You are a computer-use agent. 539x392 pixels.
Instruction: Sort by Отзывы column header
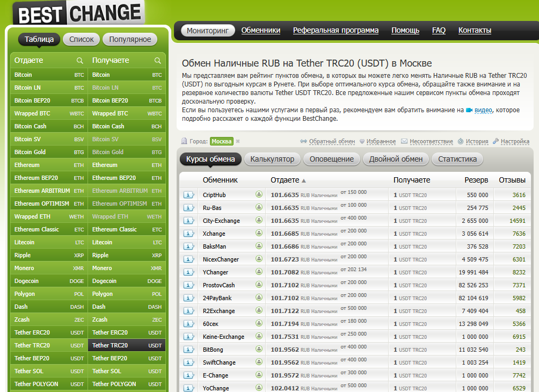tap(512, 180)
